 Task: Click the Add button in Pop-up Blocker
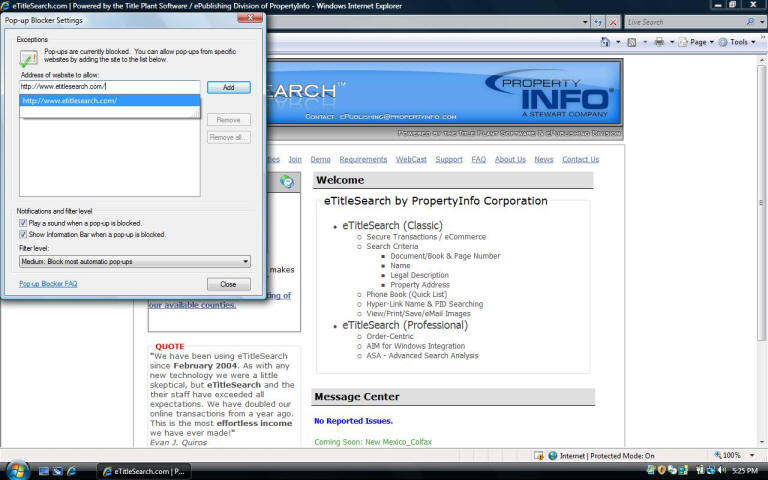(229, 87)
